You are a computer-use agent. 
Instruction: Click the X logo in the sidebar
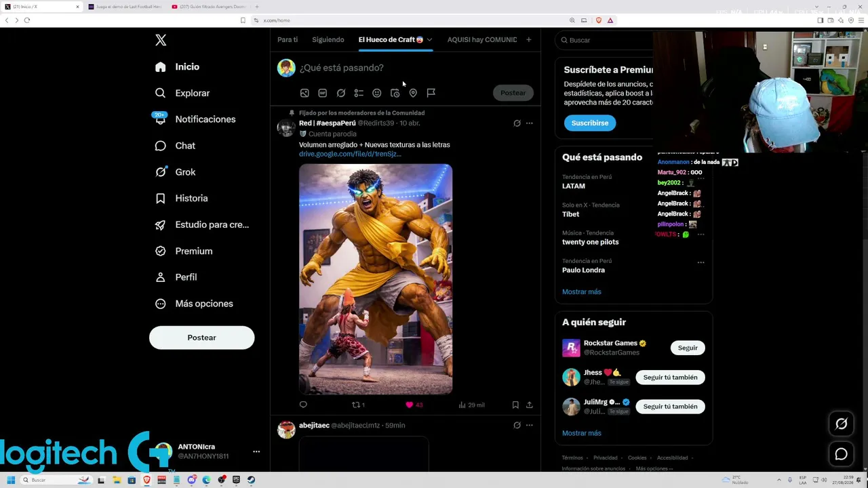[161, 40]
